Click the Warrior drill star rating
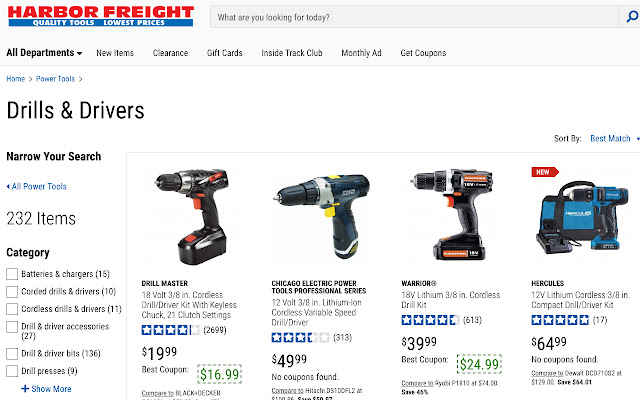Image resolution: width=640 pixels, height=400 pixels. pos(430,320)
